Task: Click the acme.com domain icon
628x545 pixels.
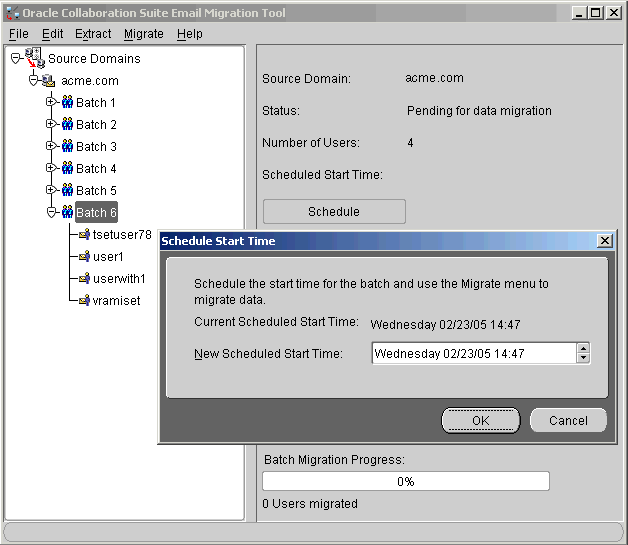Action: tap(48, 80)
